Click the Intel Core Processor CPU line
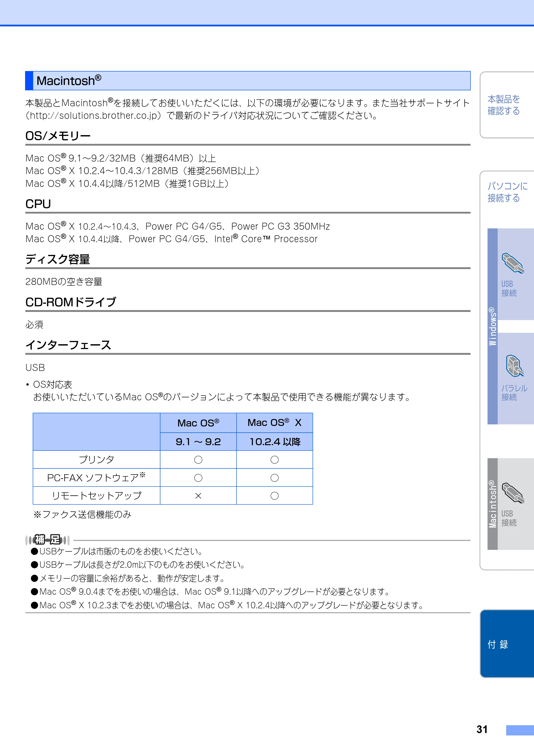Screen dimensions: 534x756 tap(171, 239)
